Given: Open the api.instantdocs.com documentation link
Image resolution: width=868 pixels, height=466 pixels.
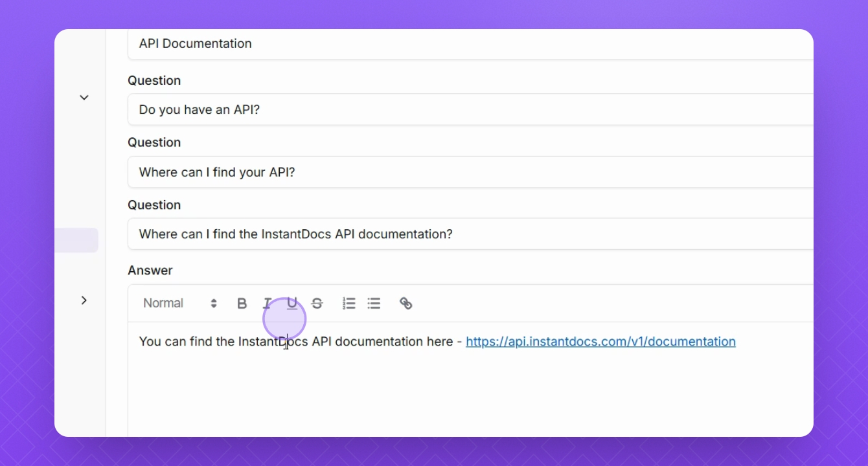Looking at the screenshot, I should [x=600, y=341].
